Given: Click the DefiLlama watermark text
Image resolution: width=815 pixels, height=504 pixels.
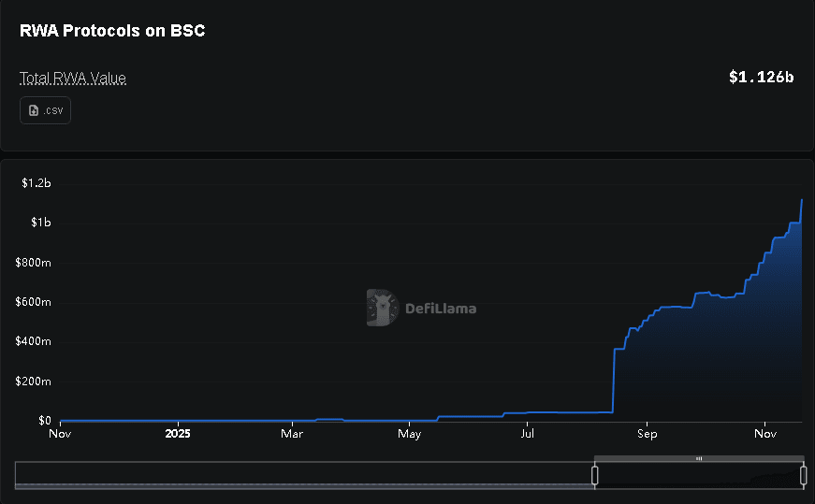Looking at the screenshot, I should (x=440, y=309).
